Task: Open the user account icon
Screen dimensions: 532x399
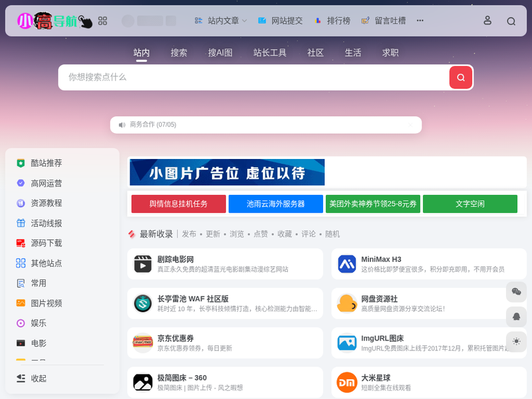Action: [x=487, y=21]
